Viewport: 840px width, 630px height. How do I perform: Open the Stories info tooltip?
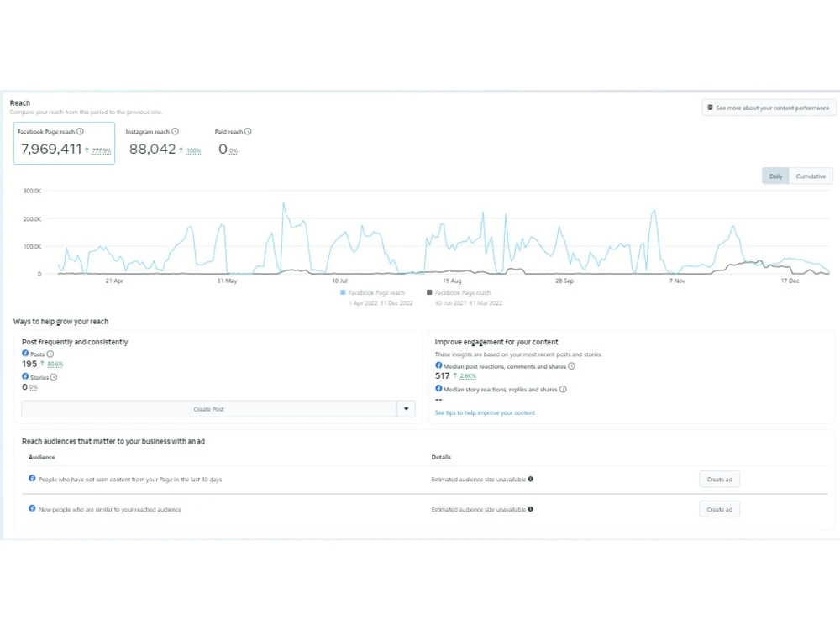coord(53,376)
